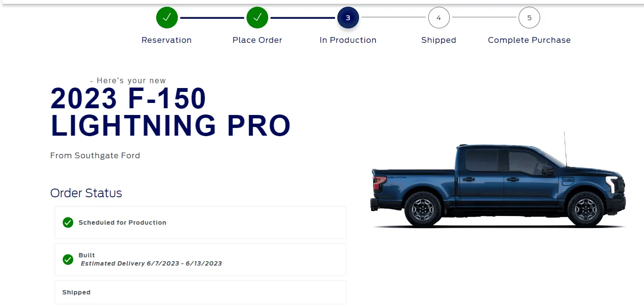Open the In Production step label
This screenshot has height=305, width=644.
click(x=348, y=40)
